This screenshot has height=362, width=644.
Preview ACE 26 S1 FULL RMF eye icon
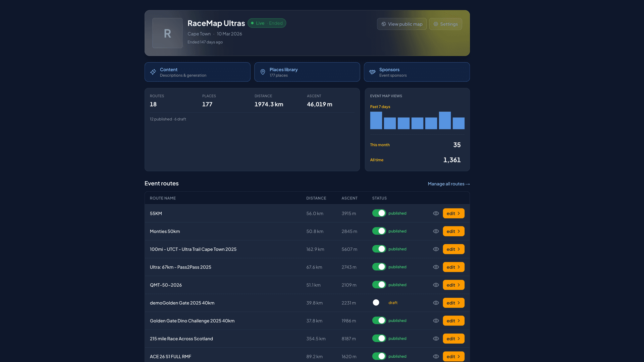coord(436,357)
